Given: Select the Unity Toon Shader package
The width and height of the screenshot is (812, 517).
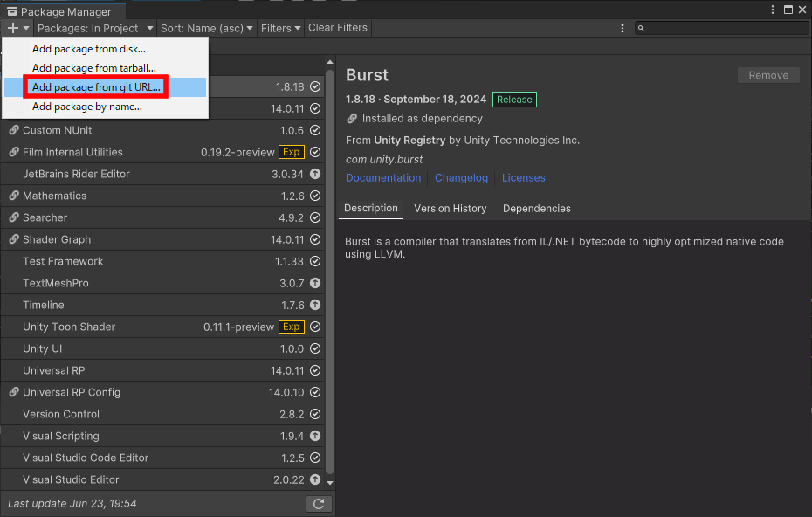Looking at the screenshot, I should (x=162, y=327).
